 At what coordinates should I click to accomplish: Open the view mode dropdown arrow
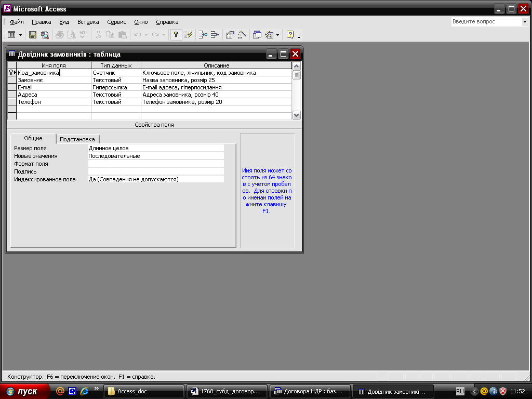20,35
